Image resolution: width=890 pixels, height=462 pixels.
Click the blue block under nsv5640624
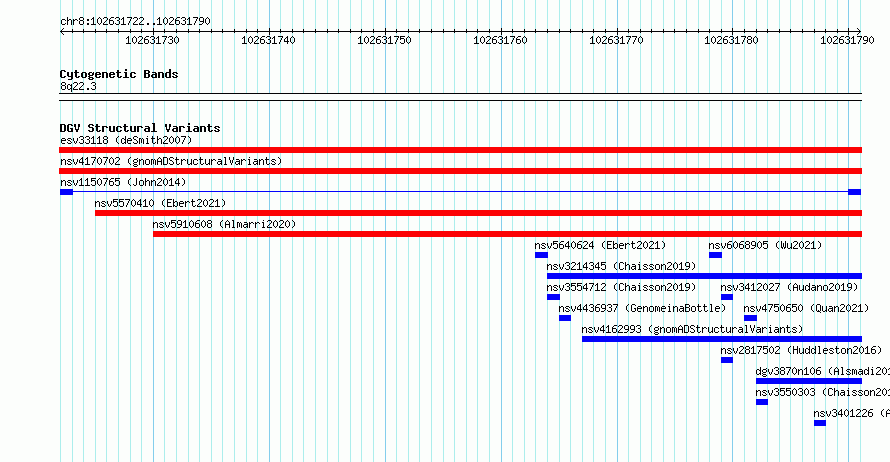(541, 255)
